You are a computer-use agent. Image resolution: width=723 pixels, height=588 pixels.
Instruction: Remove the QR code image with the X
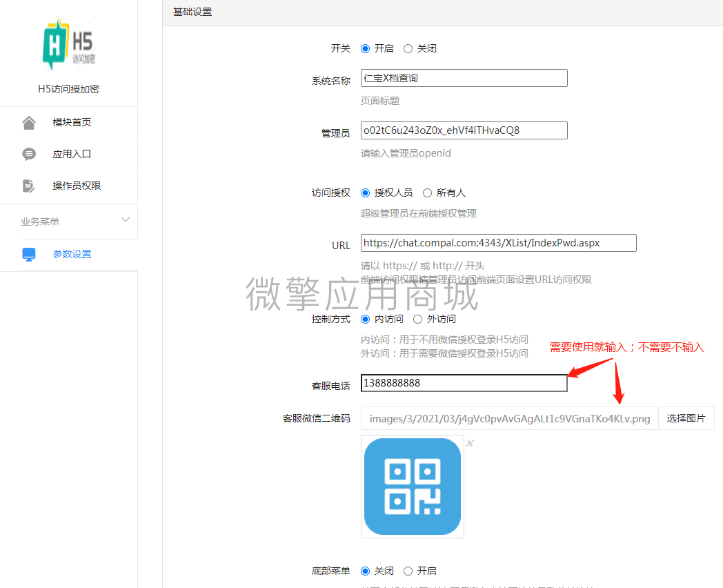(x=470, y=443)
